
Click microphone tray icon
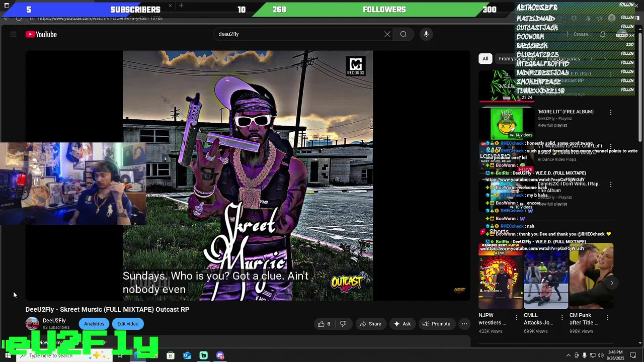click(x=584, y=355)
